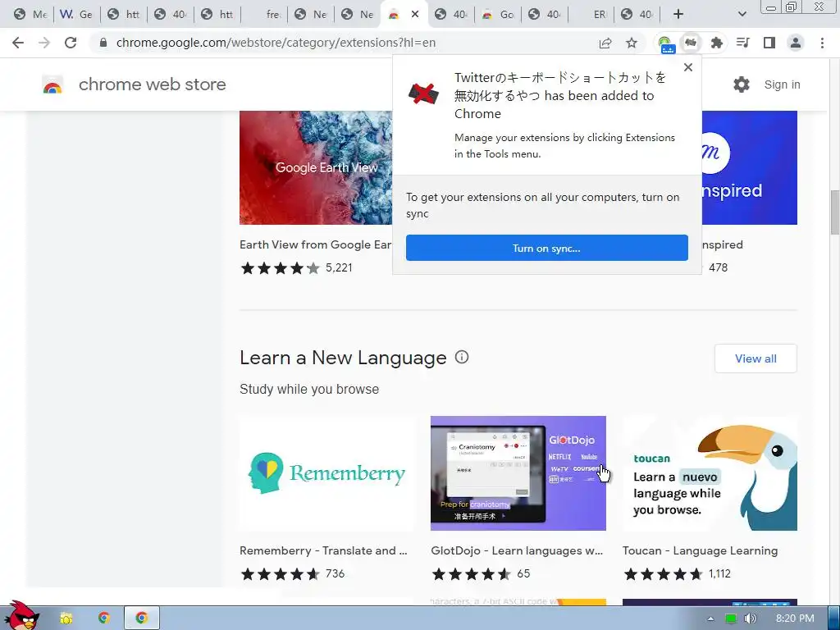Go forward with the forward arrow
This screenshot has height=630, width=840.
[x=44, y=43]
